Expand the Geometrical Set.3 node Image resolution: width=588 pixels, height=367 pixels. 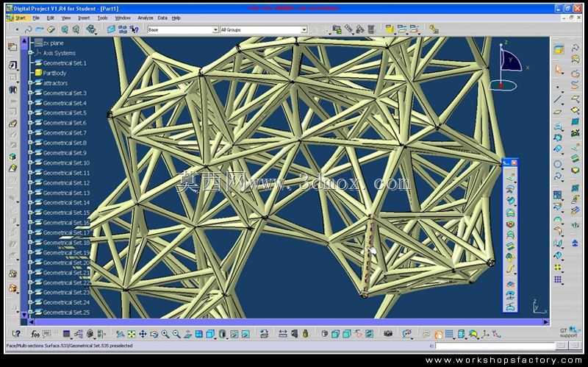tap(31, 93)
